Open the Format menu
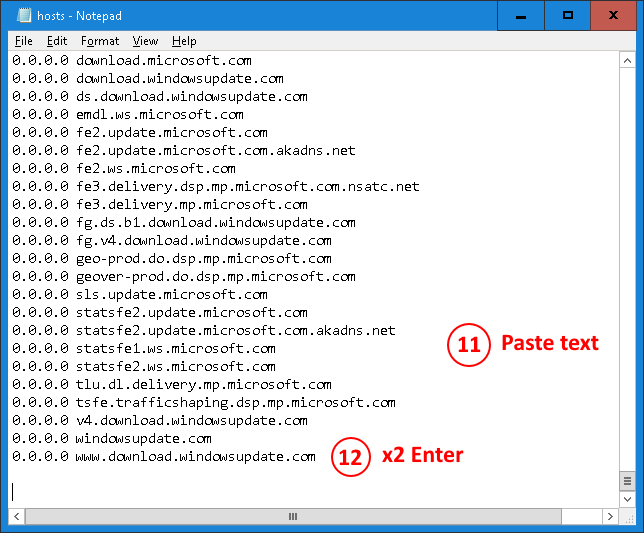 [100, 41]
